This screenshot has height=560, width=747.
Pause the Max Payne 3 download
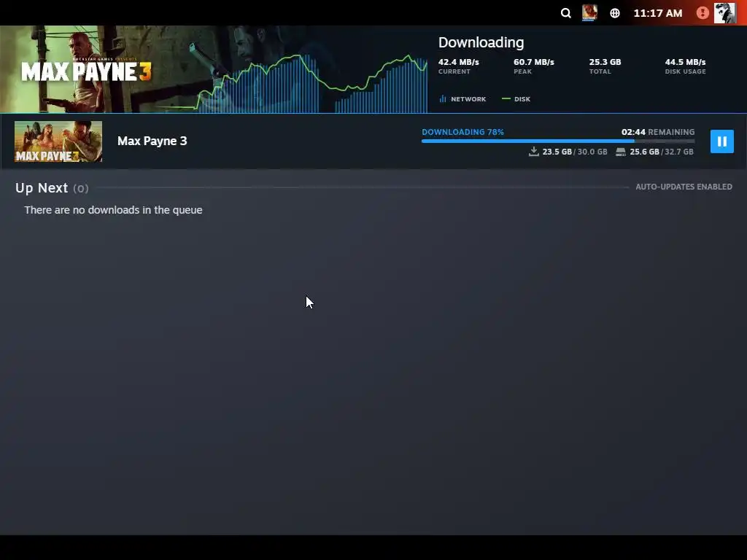click(x=721, y=141)
